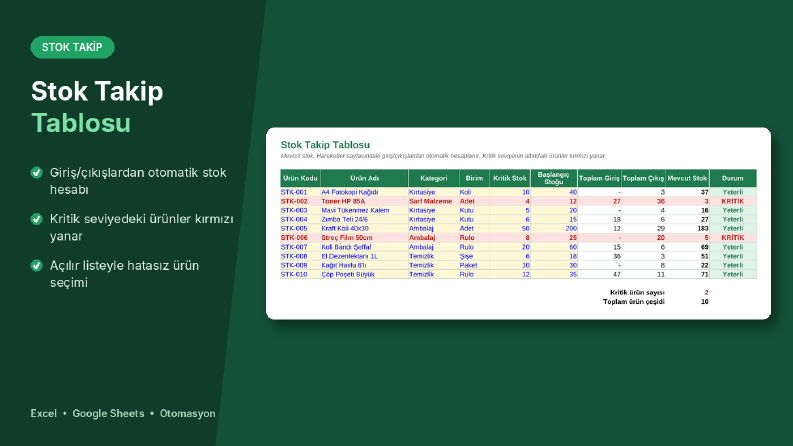
Task: Click the 'Çöp Poşeti Büyük' product name
Action: (x=348, y=275)
